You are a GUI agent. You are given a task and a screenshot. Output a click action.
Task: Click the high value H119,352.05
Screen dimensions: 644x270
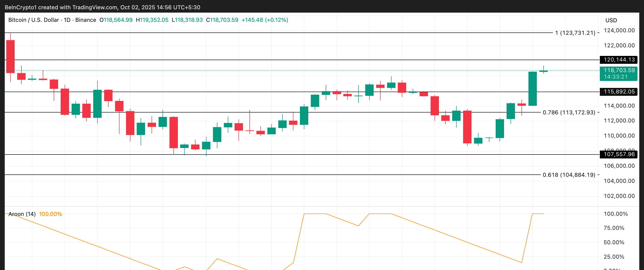pos(152,20)
